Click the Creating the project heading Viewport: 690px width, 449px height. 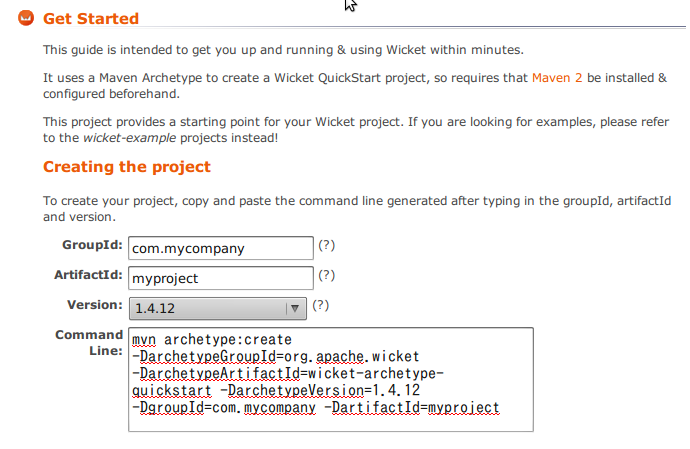tap(127, 167)
